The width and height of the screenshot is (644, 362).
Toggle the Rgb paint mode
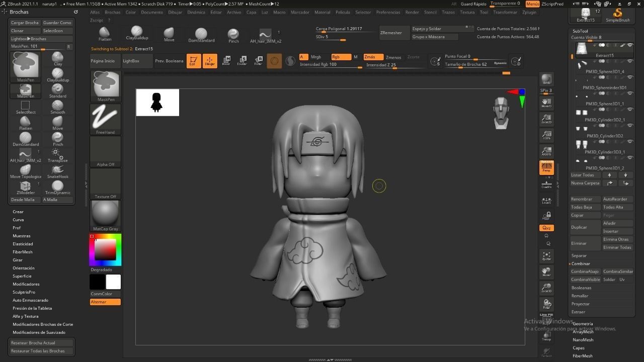(x=341, y=57)
